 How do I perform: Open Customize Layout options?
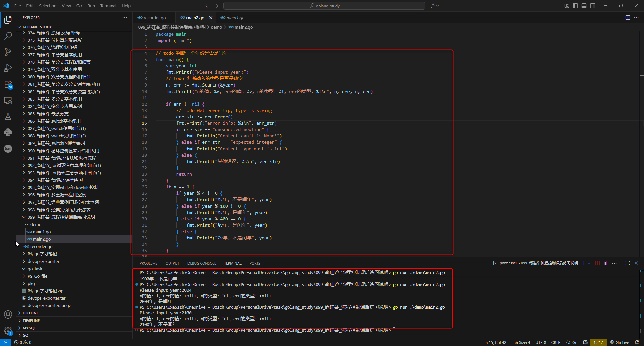point(567,6)
